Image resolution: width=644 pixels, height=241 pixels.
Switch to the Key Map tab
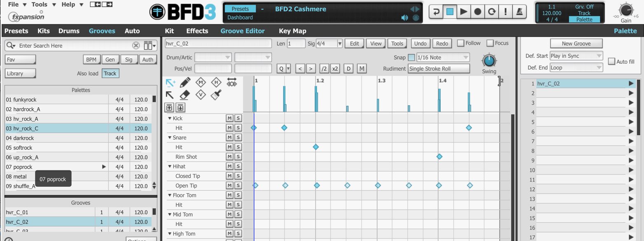pos(292,31)
